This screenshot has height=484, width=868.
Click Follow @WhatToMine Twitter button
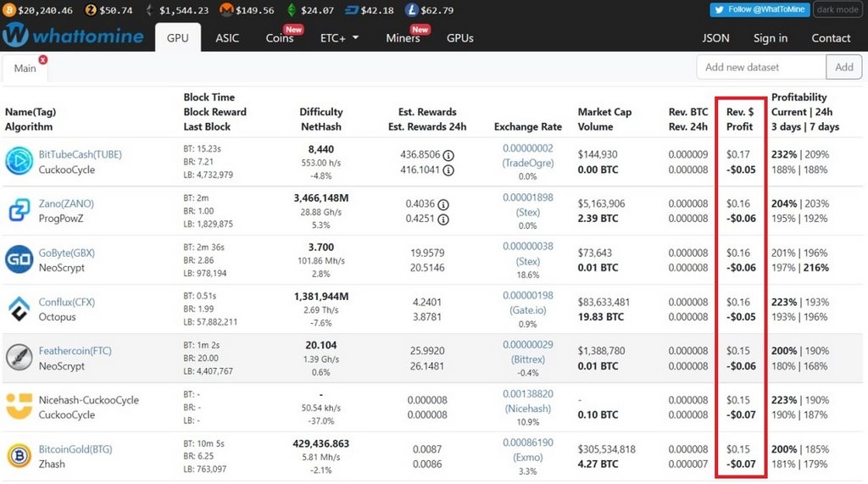click(759, 10)
